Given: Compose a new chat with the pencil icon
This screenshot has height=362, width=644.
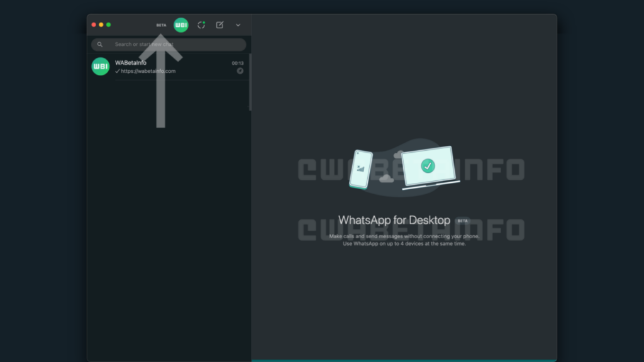Looking at the screenshot, I should coord(219,25).
